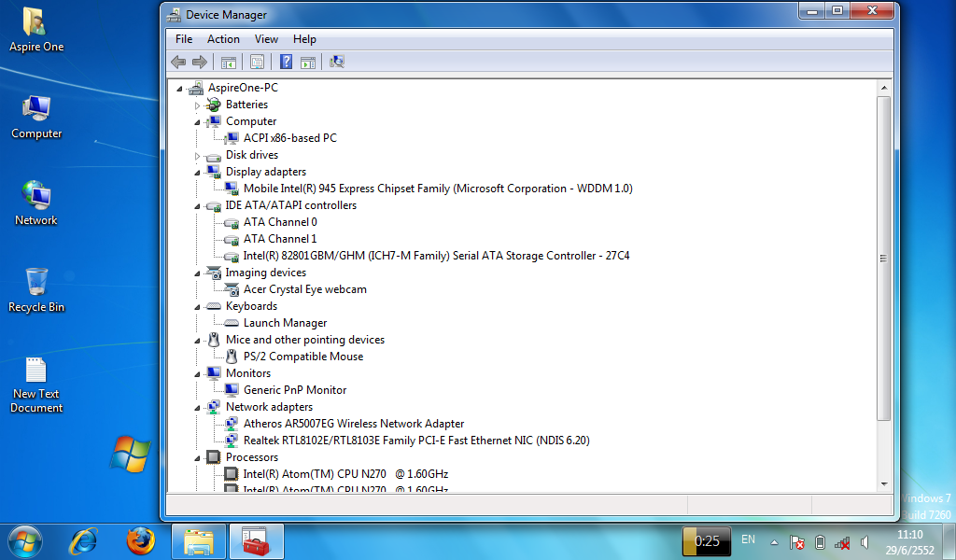Click the Batteries category icon
Viewport: 956px width, 560px height.
pyautogui.click(x=213, y=105)
